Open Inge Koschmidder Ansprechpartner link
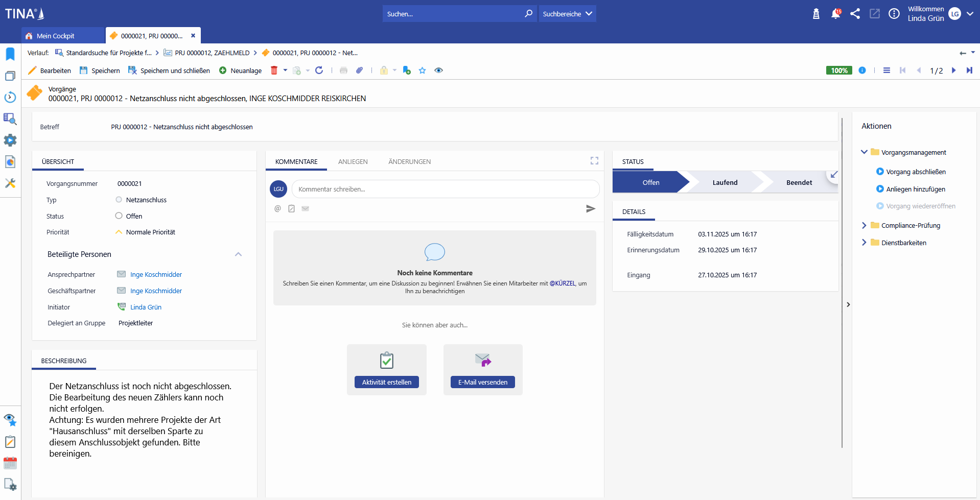This screenshot has width=980, height=500. coord(156,275)
